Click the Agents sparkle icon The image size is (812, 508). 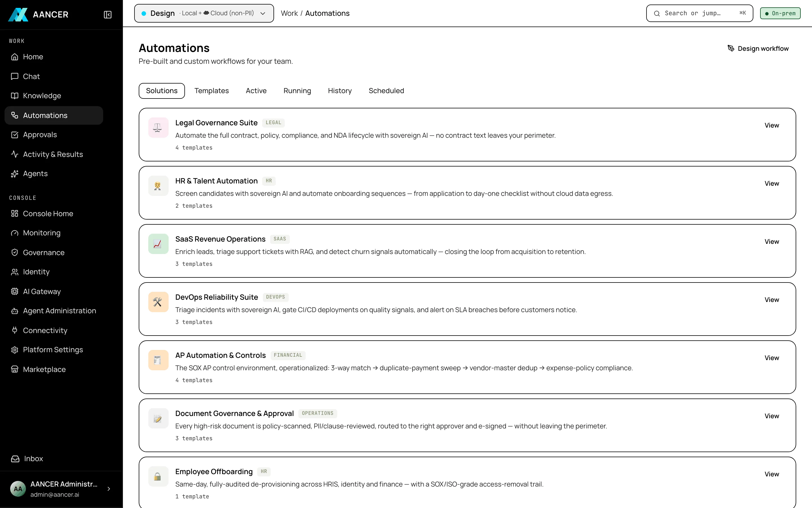[14, 174]
